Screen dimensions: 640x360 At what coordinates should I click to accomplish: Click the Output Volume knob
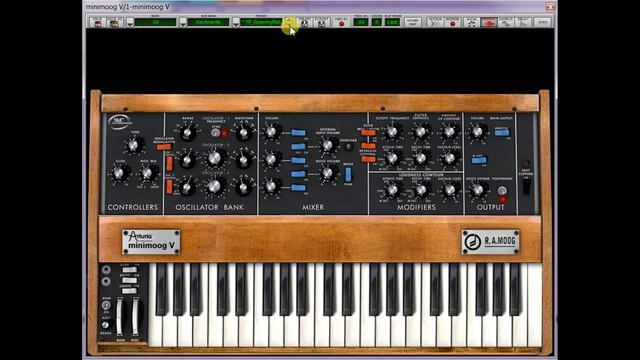(477, 132)
